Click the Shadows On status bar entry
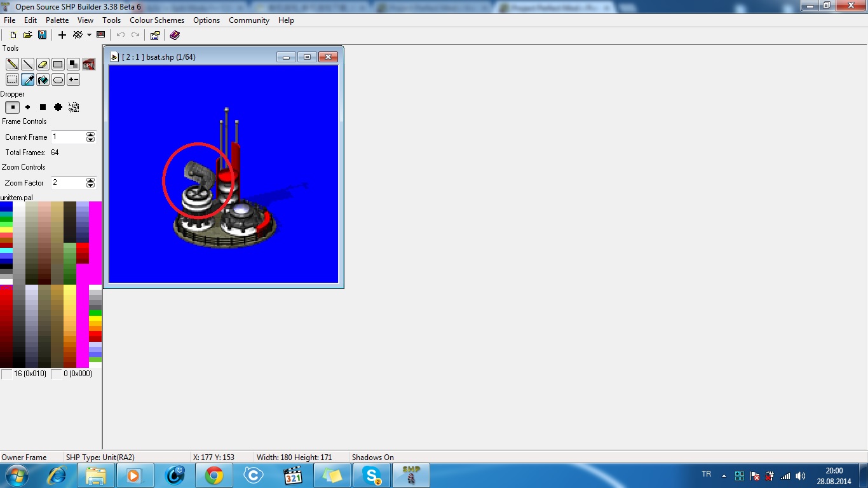The width and height of the screenshot is (868, 488). [x=373, y=457]
